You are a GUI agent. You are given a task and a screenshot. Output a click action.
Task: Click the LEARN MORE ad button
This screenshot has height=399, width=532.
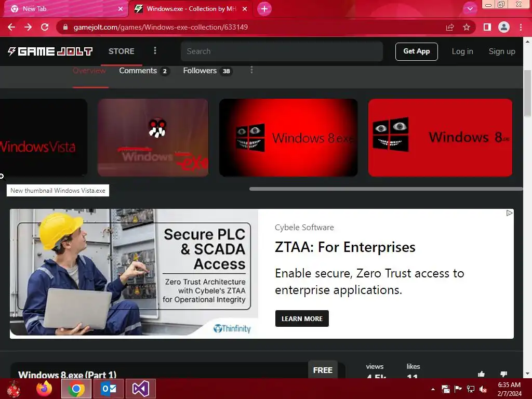pyautogui.click(x=302, y=318)
